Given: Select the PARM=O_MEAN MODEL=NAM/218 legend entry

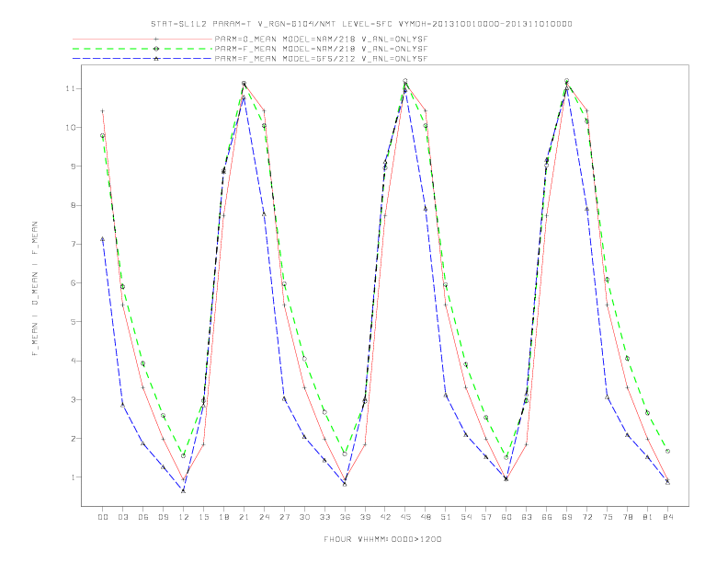Looking at the screenshot, I should coord(321,39).
